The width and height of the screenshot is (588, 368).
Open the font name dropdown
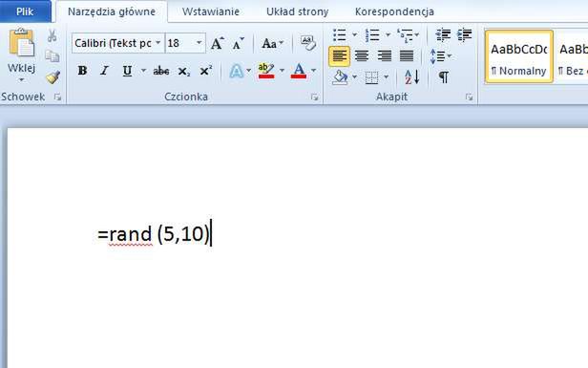point(158,43)
